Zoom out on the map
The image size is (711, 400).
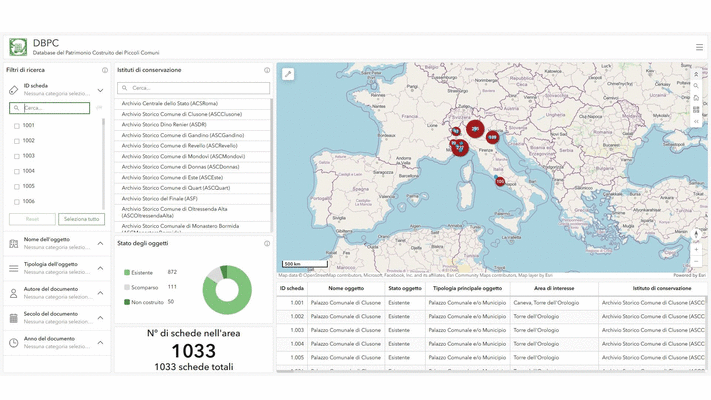tap(696, 262)
